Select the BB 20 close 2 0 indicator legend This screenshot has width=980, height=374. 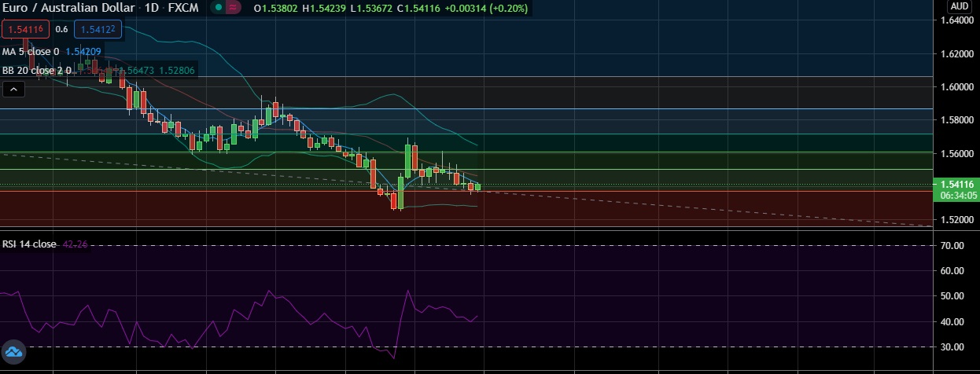click(x=39, y=71)
